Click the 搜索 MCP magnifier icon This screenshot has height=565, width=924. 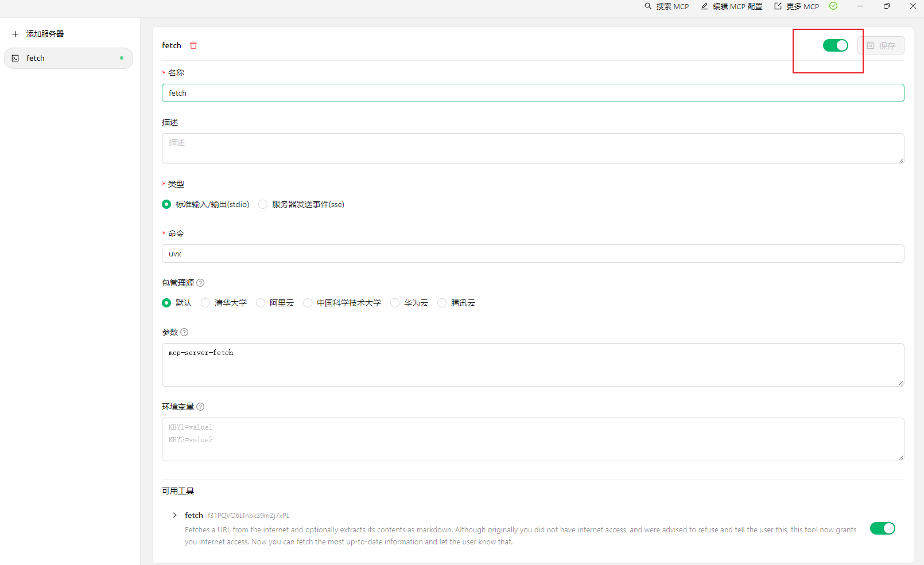click(648, 6)
